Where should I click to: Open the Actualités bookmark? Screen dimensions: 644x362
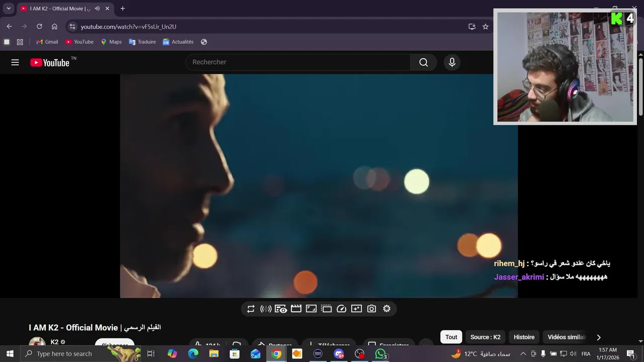[x=178, y=42]
